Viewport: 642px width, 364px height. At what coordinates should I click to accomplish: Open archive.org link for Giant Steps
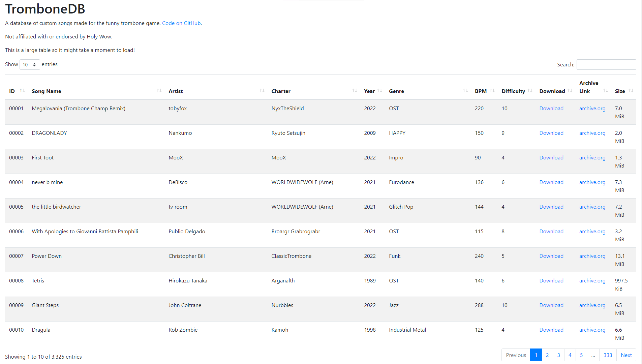pos(592,305)
